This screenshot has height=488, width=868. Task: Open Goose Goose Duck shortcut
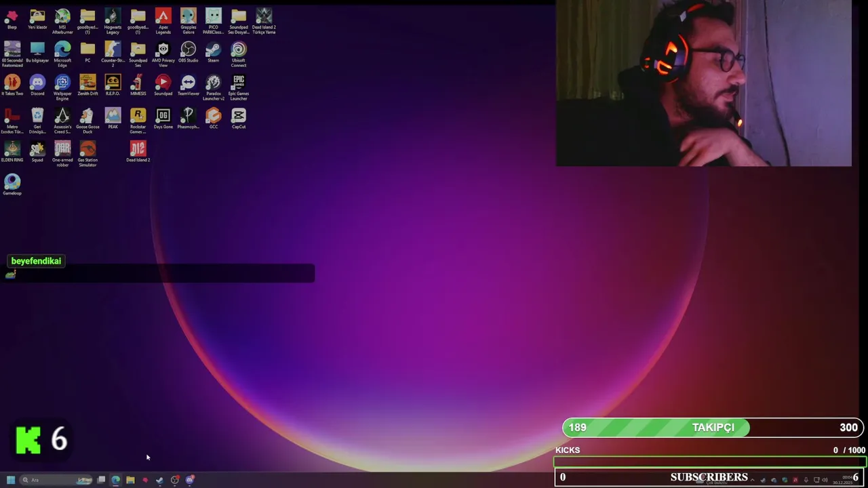(87, 121)
